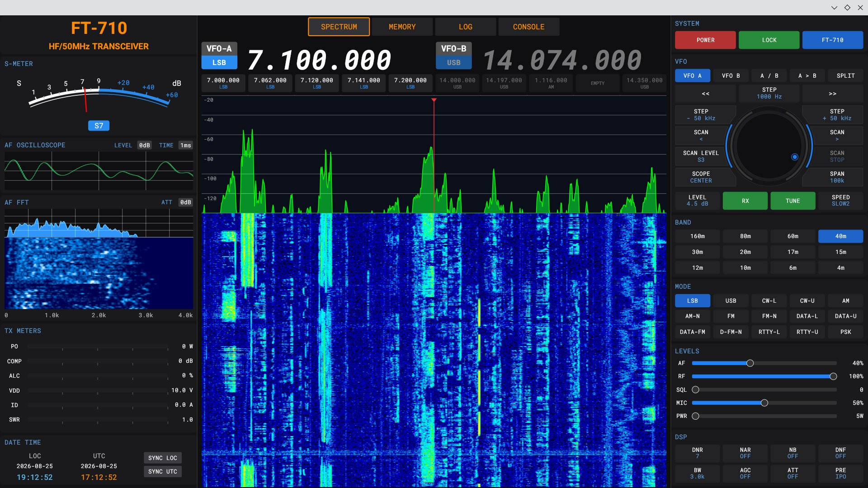The width and height of the screenshot is (868, 488).
Task: Select VFO B
Action: pos(731,76)
